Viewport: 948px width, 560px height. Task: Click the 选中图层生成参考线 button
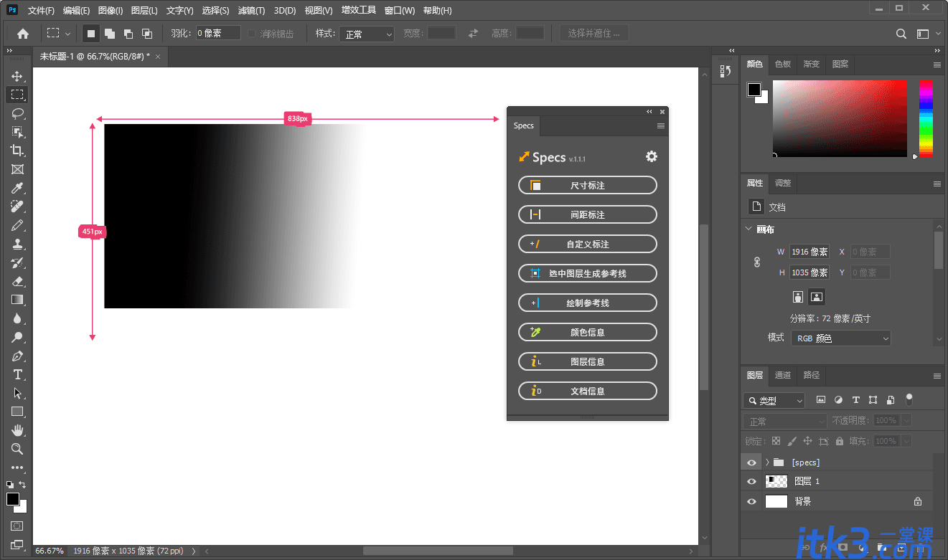[587, 273]
